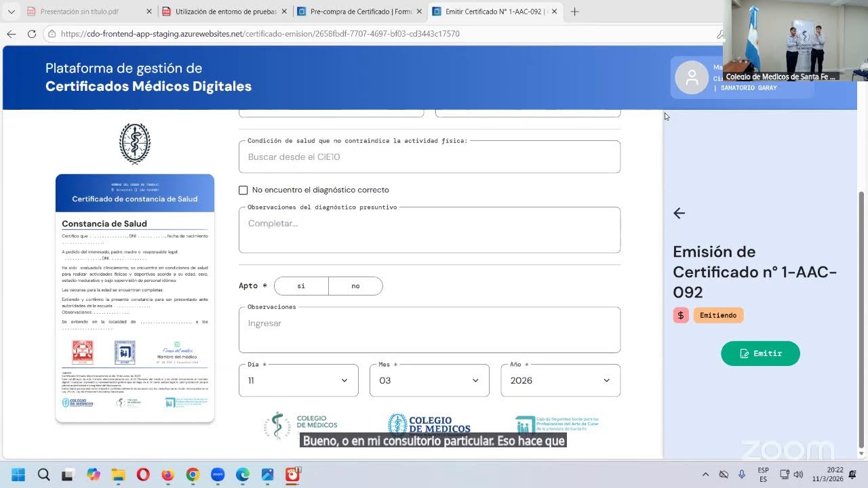The height and width of the screenshot is (488, 868).
Task: Focus the 'Buscar desde el CIE10' search field
Action: pos(429,157)
